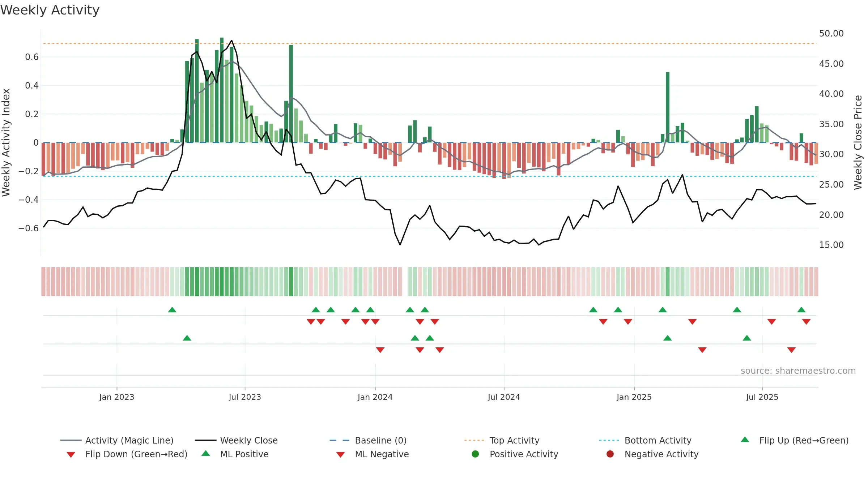Image resolution: width=868 pixels, height=488 pixels.
Task: Click the 0.6 activity index axis label
Action: (x=32, y=57)
